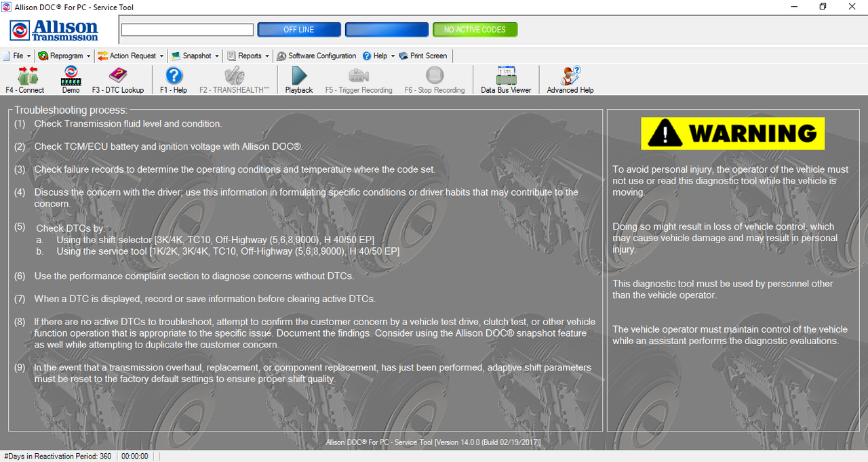Open the File menu
This screenshot has height=462, width=868.
click(x=18, y=56)
